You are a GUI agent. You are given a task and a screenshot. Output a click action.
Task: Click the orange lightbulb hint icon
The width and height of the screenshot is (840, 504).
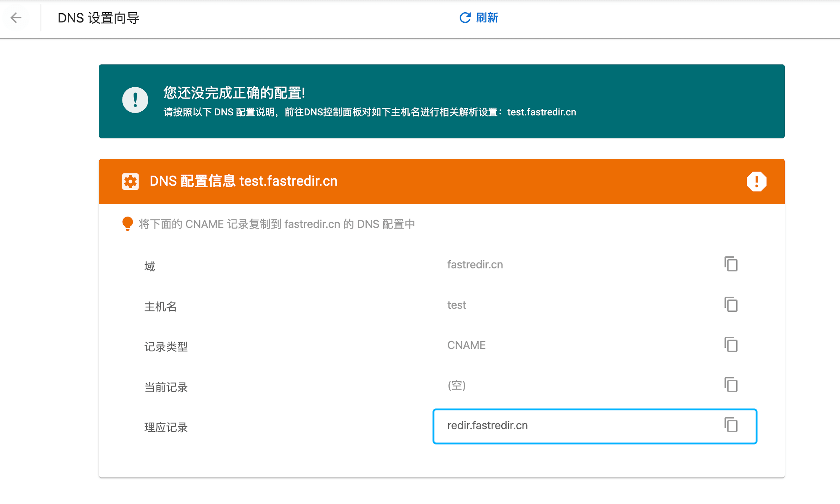click(127, 224)
